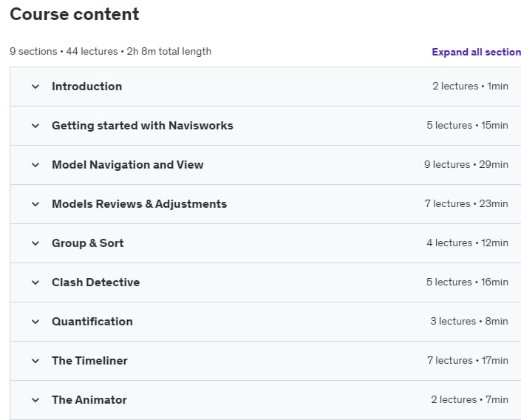This screenshot has width=521, height=420.
Task: Click Models Reviews & Adjustments heading
Action: pos(139,204)
